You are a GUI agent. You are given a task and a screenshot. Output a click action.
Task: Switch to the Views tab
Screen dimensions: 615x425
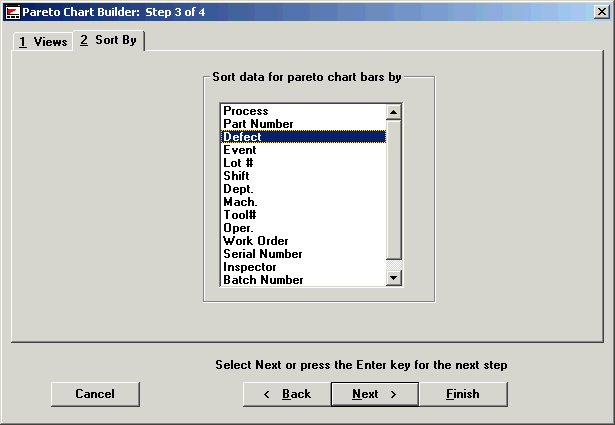coord(43,42)
